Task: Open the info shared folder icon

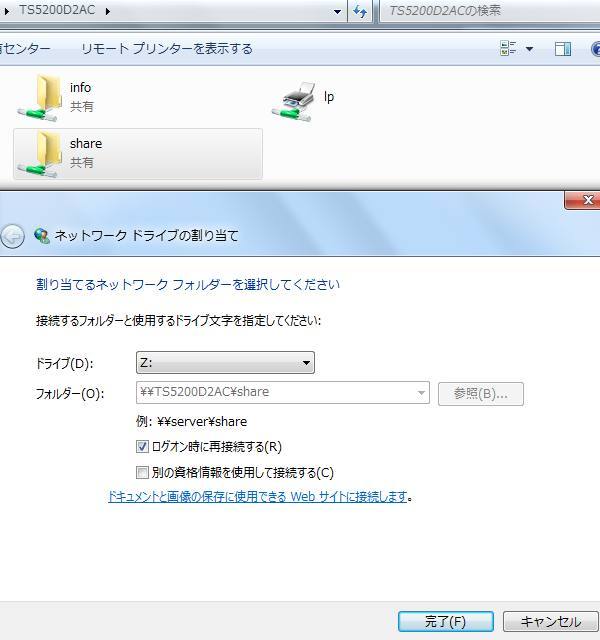Action: (40, 97)
